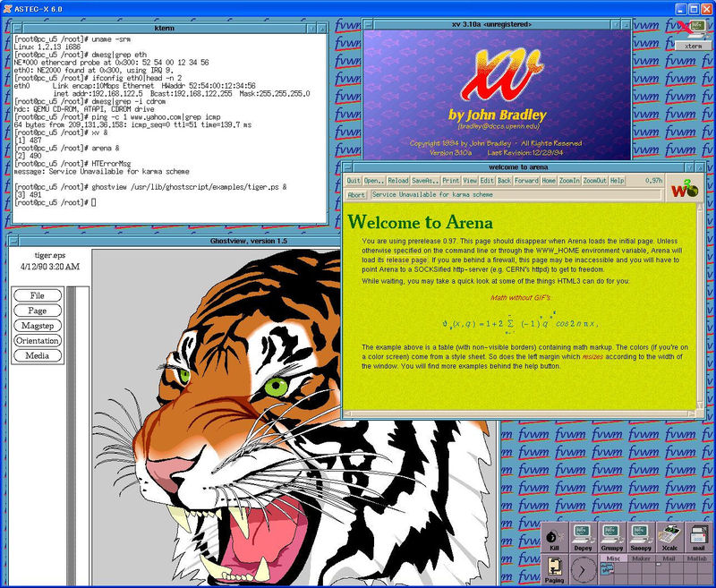Click Forward in the Arena toolbar
716x588 pixels.
526,181
